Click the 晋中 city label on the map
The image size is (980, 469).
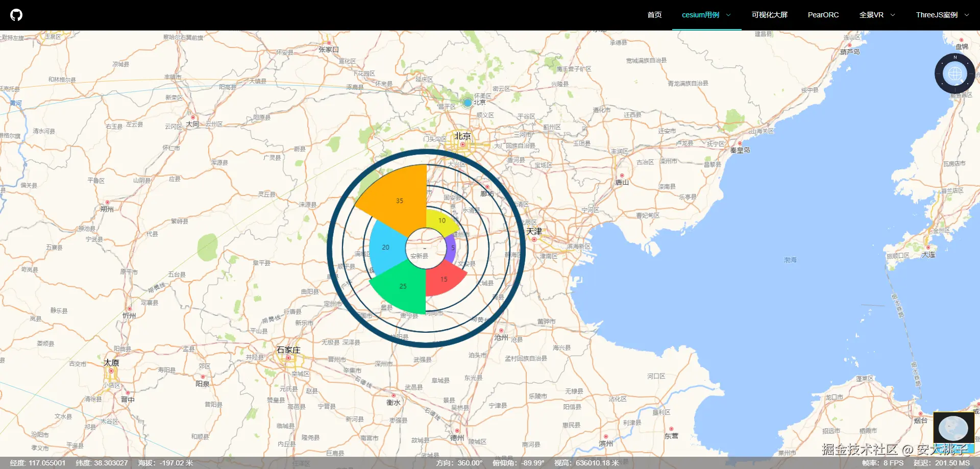[128, 400]
